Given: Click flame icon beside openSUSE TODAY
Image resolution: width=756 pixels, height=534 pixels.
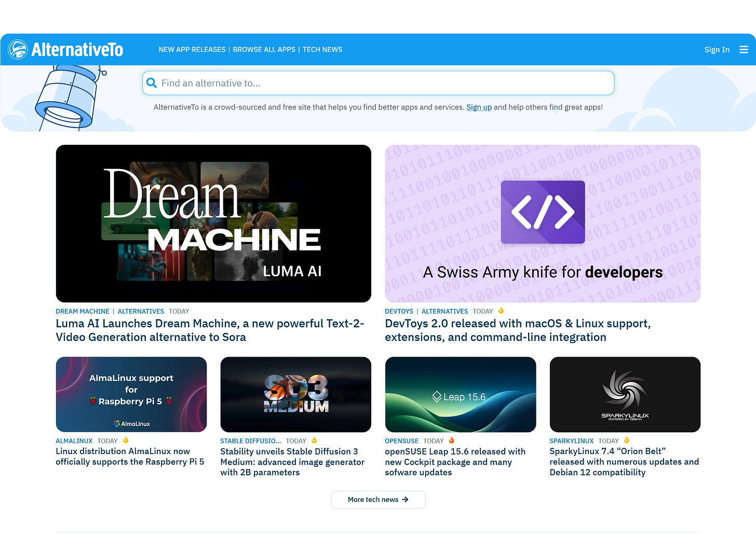Looking at the screenshot, I should click(452, 441).
